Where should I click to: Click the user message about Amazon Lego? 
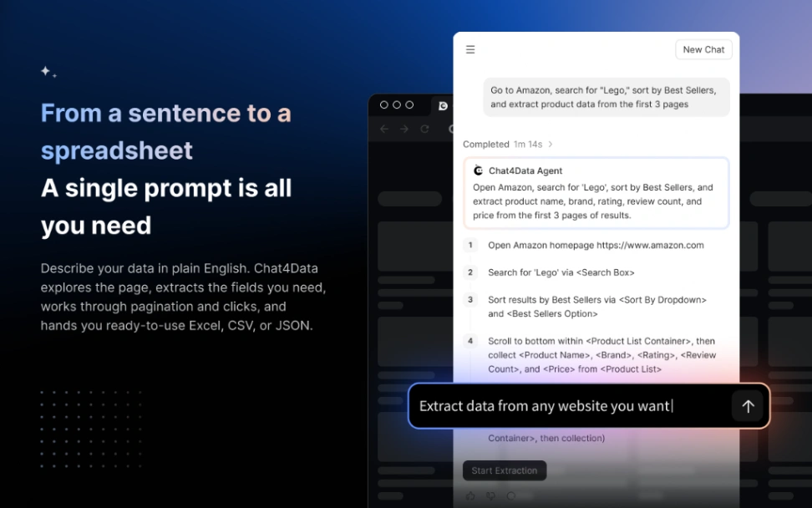point(606,98)
